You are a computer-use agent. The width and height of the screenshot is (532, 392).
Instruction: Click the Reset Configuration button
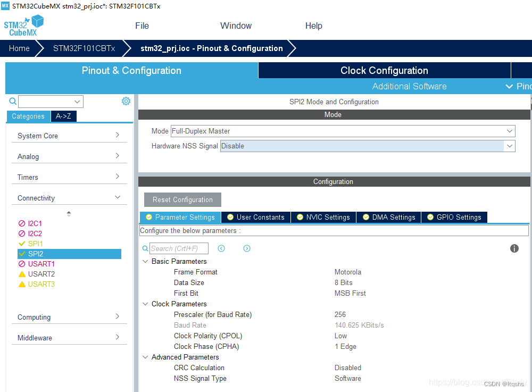coord(182,200)
